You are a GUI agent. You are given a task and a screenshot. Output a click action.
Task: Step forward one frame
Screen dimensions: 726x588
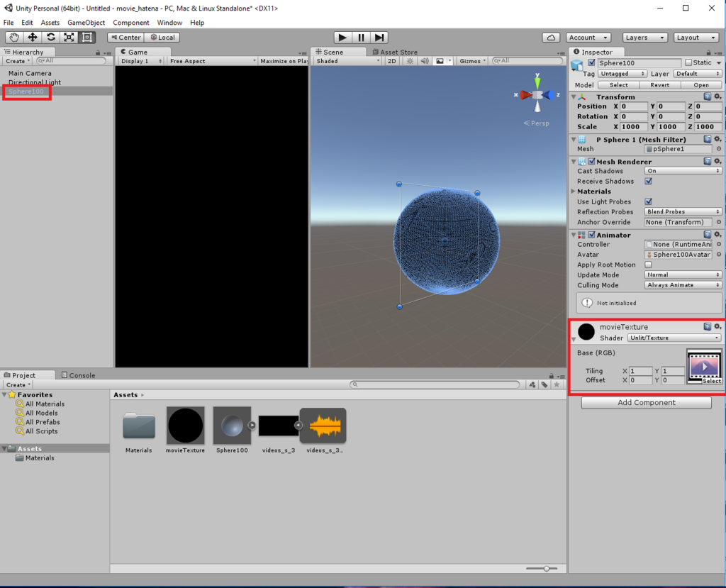pyautogui.click(x=379, y=38)
